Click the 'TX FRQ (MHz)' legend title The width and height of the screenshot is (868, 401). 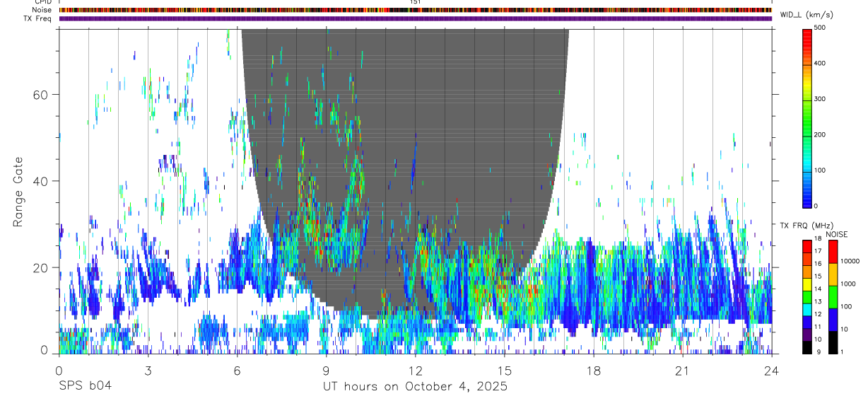[x=807, y=226]
